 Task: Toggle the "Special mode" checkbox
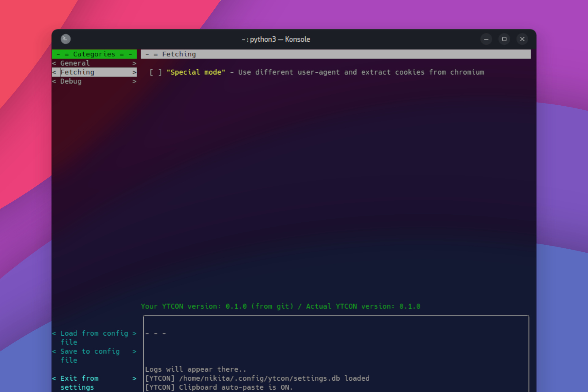point(156,72)
